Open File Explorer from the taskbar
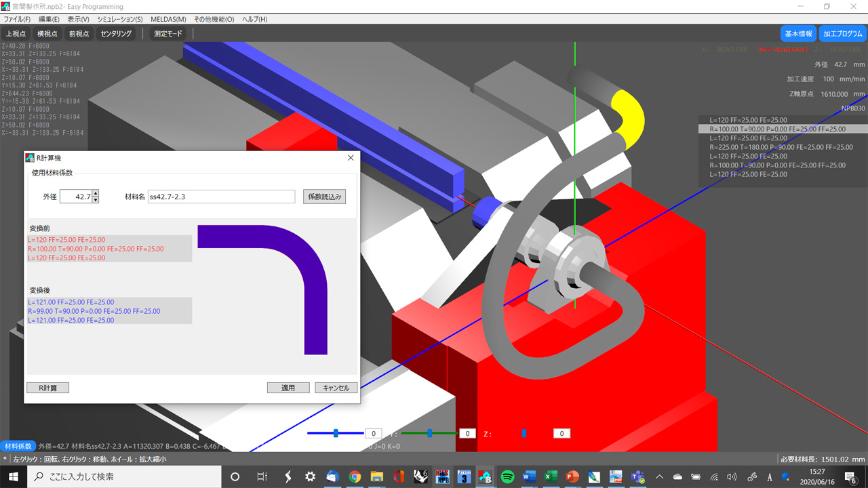This screenshot has height=488, width=868. coord(376,476)
